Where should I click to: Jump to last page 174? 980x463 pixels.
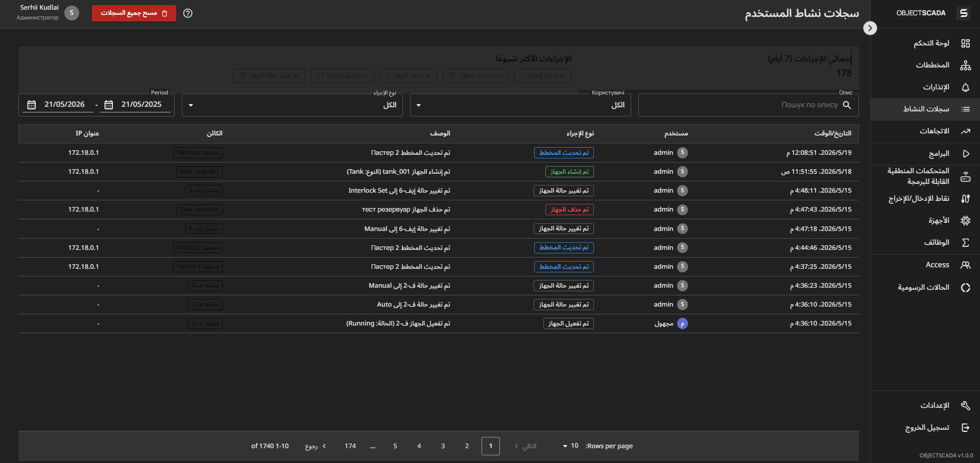(350, 446)
